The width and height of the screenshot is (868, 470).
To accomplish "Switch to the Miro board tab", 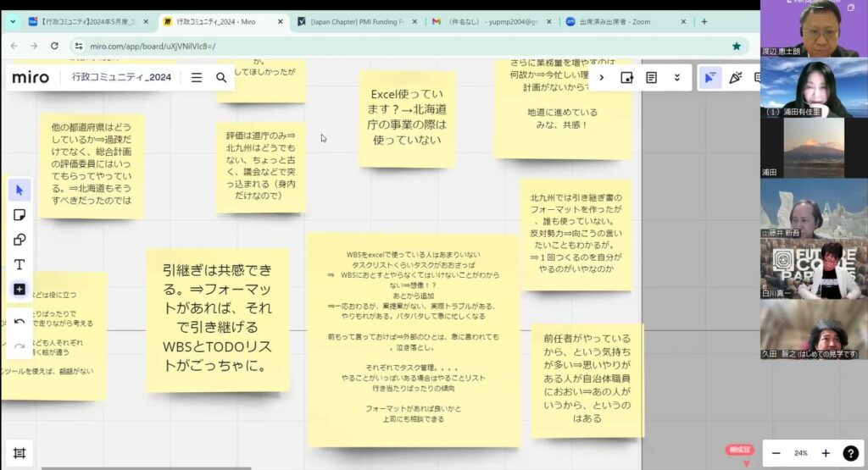I will coord(221,21).
